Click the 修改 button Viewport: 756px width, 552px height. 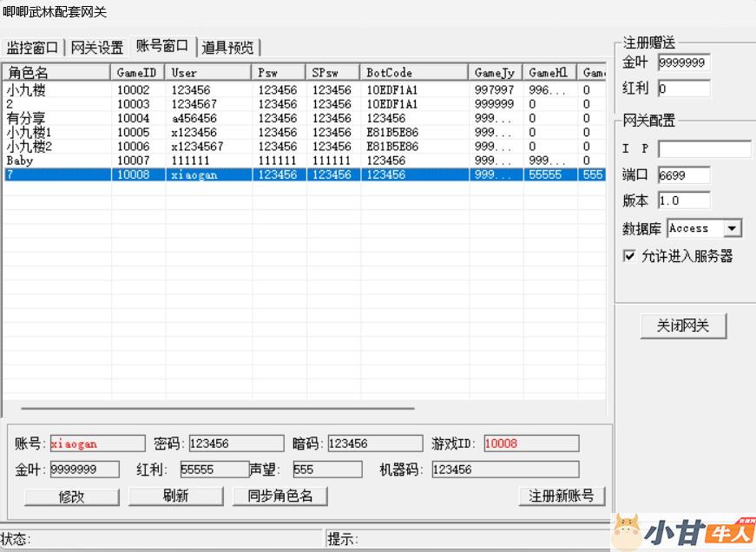[71, 496]
